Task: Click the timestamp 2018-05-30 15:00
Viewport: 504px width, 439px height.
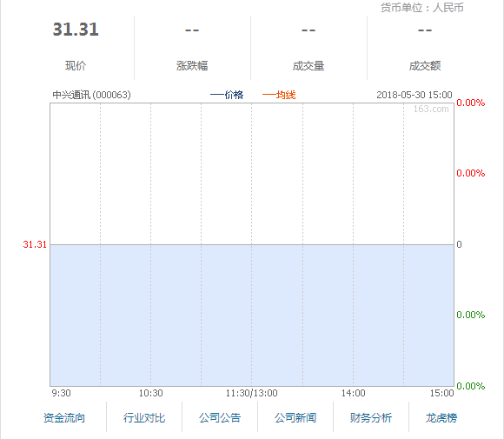Action: click(x=414, y=95)
